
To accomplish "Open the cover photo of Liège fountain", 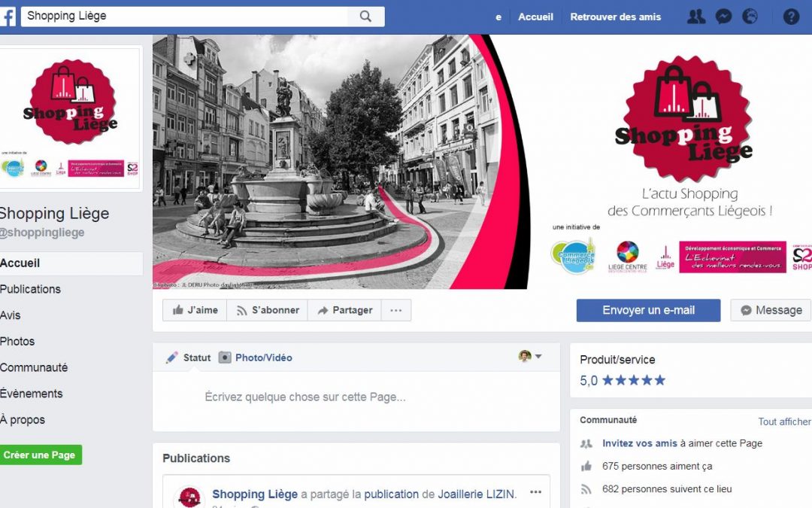I will [341, 162].
